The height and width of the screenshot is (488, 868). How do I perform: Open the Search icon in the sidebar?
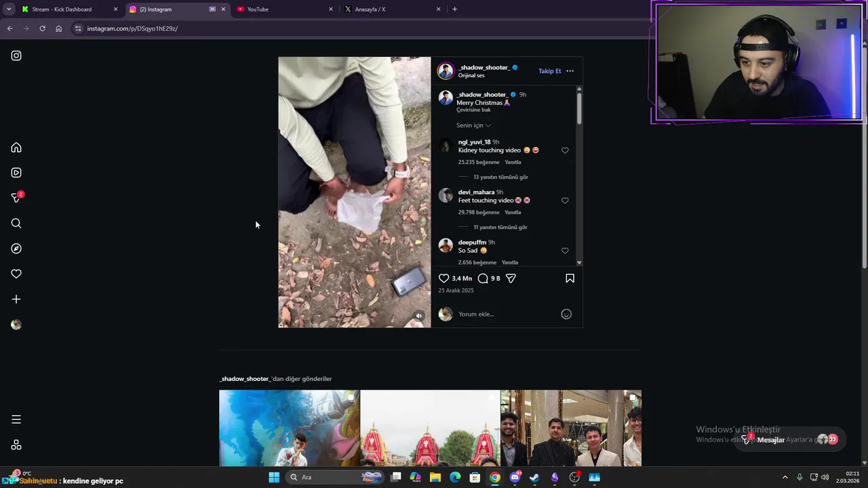click(16, 224)
